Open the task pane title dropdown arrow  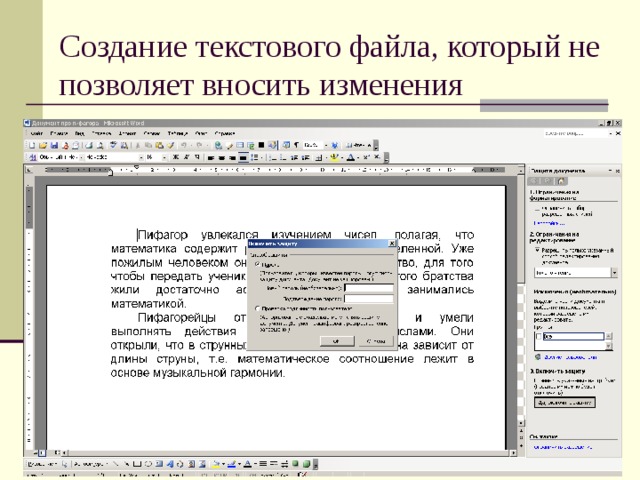(611, 171)
